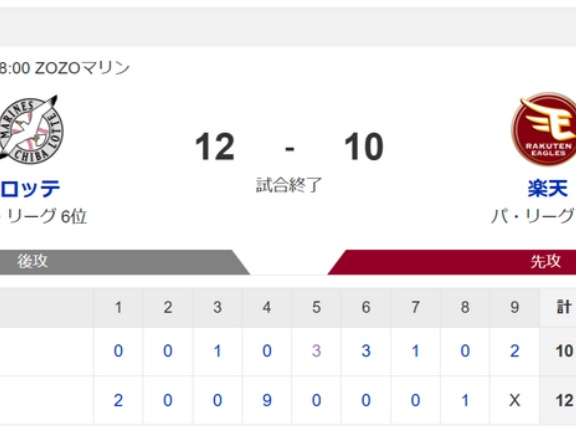576x430 pixels.
Task: Open Lotte's 2nd inning score 0
Action: (x=168, y=400)
